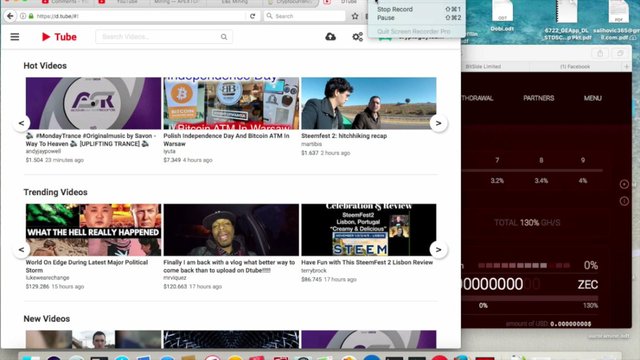This screenshot has height=360, width=640.
Task: Select Pause in the recorder menu
Action: click(x=416, y=18)
